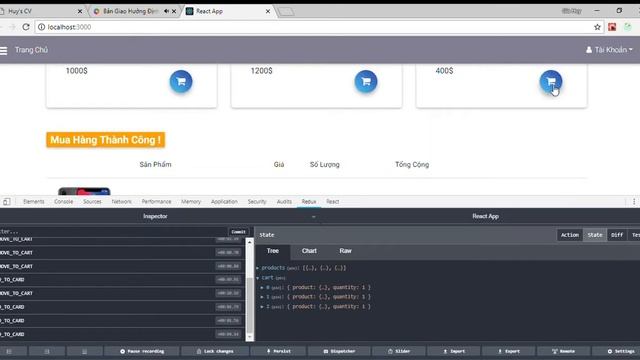Dock Redux monitor using the second layout icon
Image resolution: width=640 pixels, height=360 pixels.
47,351
